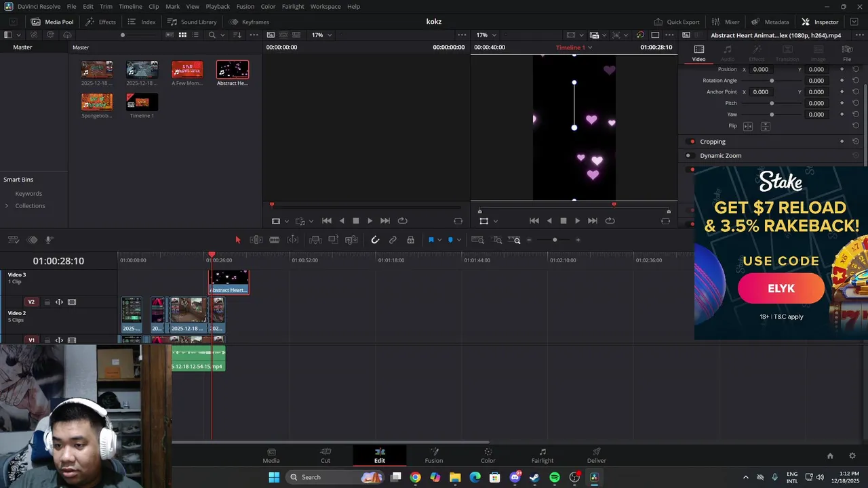The width and height of the screenshot is (868, 488).
Task: Click the overwrite clip icon in timeline toolbar
Action: [333, 240]
